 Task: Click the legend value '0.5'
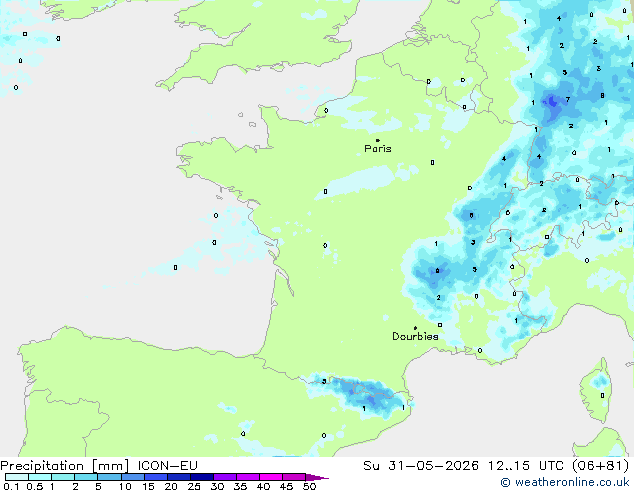[x=35, y=486]
